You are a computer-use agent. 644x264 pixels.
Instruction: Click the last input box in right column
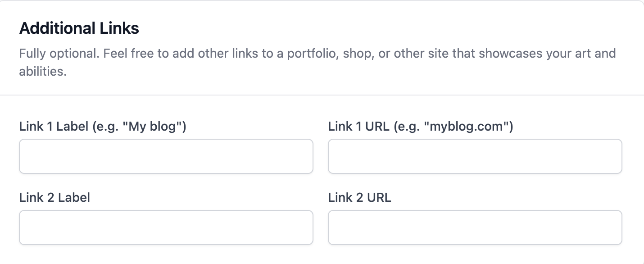point(475,228)
